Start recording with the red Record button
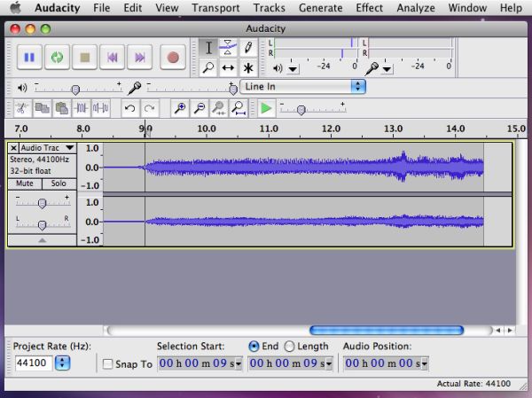 click(173, 57)
